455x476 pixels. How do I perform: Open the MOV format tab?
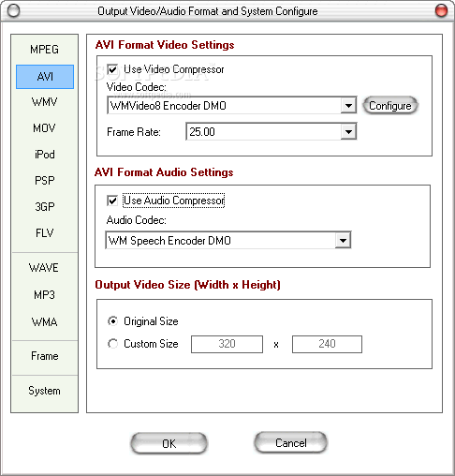[x=44, y=128]
